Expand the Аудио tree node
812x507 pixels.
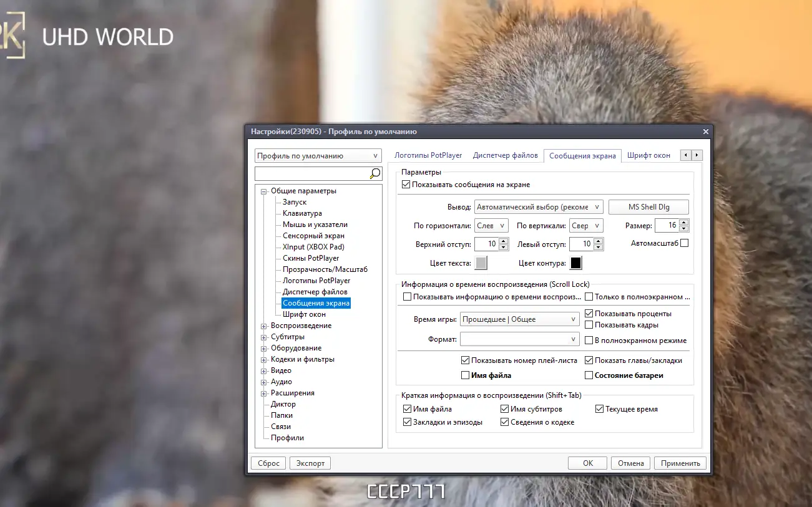[x=264, y=382]
